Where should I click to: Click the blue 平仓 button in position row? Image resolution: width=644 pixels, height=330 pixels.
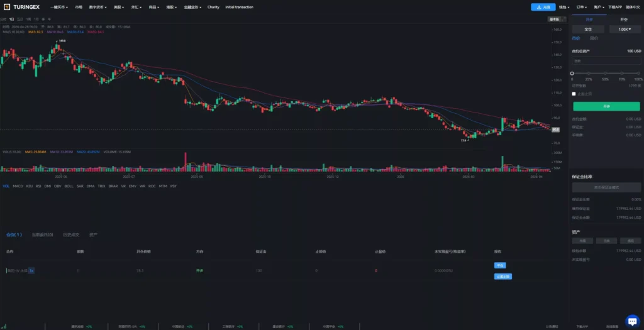(x=500, y=265)
